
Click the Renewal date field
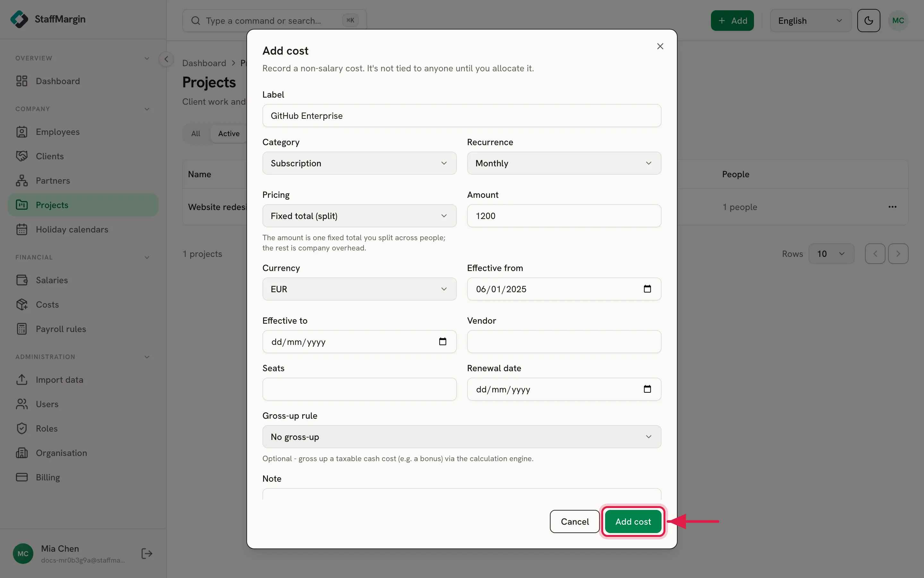point(564,389)
